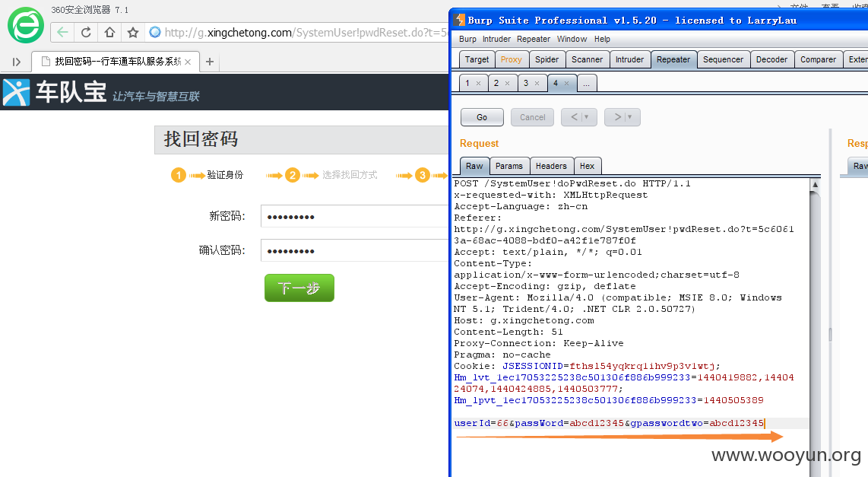This screenshot has height=477, width=868.
Task: Add new Repeater tab with ellipsis
Action: (586, 83)
